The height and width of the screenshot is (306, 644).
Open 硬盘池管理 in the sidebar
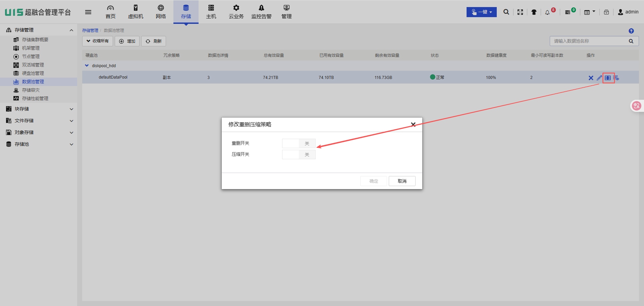(x=33, y=73)
